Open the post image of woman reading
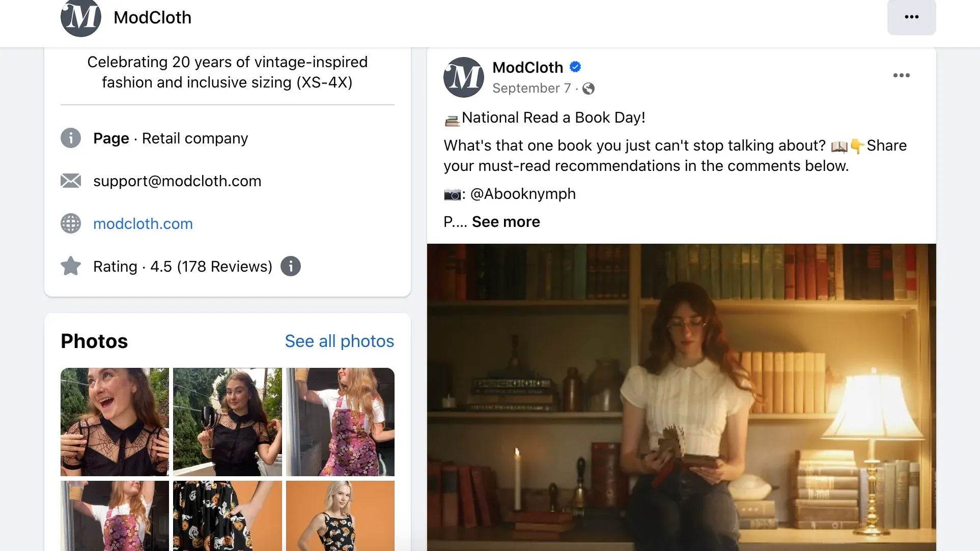Viewport: 980px width, 551px height. click(x=681, y=397)
